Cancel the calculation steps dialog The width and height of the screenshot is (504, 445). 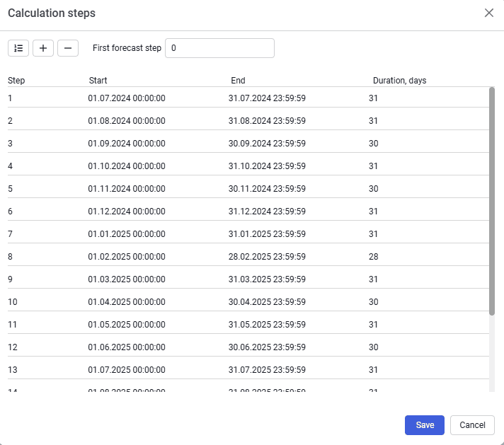(x=472, y=425)
